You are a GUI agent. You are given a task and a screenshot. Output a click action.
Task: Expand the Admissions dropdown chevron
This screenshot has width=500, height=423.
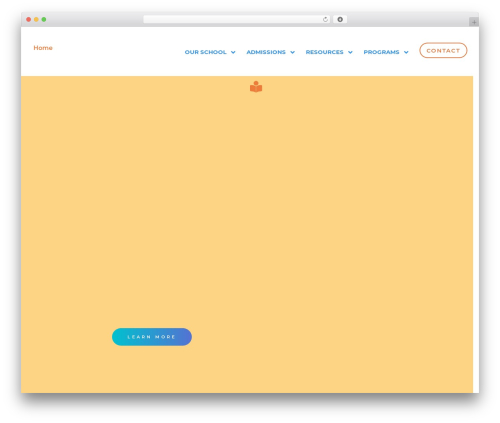point(292,52)
